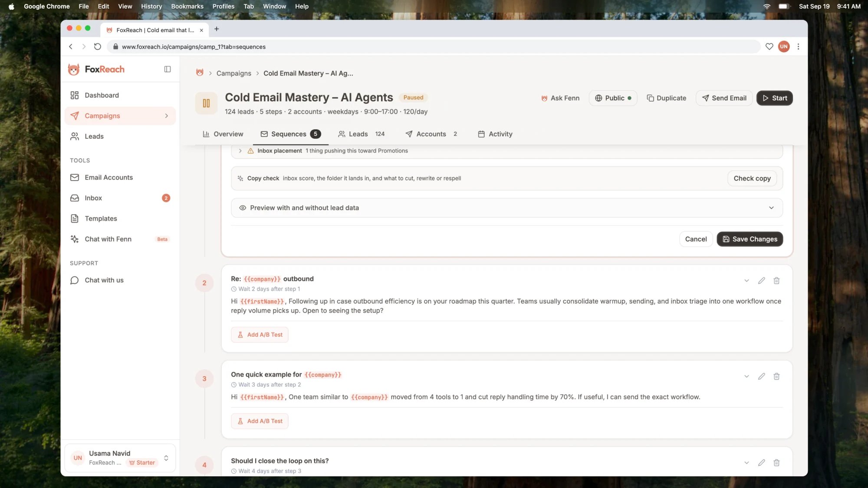Collapse step 2 with its chevron
This screenshot has height=488, width=868.
[746, 281]
